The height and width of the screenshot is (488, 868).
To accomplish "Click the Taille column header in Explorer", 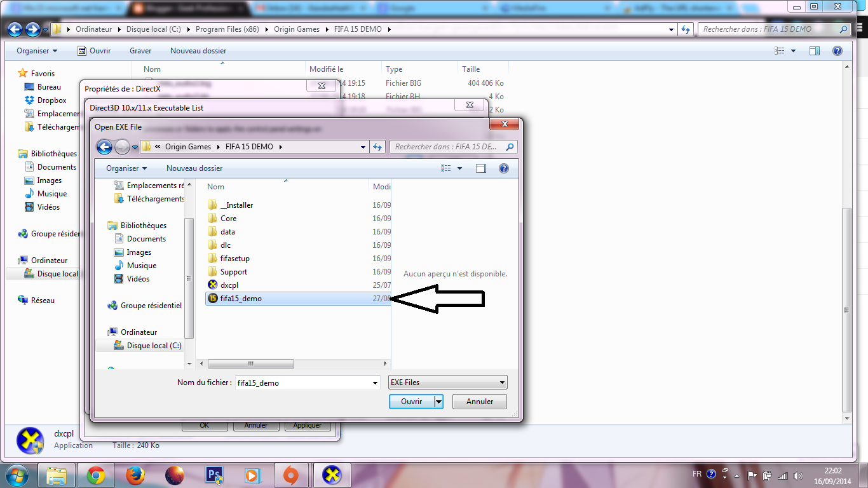I will 471,69.
